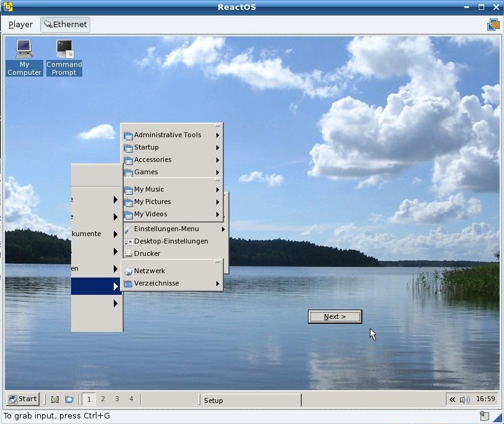Click the My Videos folder icon
Image resolution: width=504 pixels, height=424 pixels.
coord(128,215)
